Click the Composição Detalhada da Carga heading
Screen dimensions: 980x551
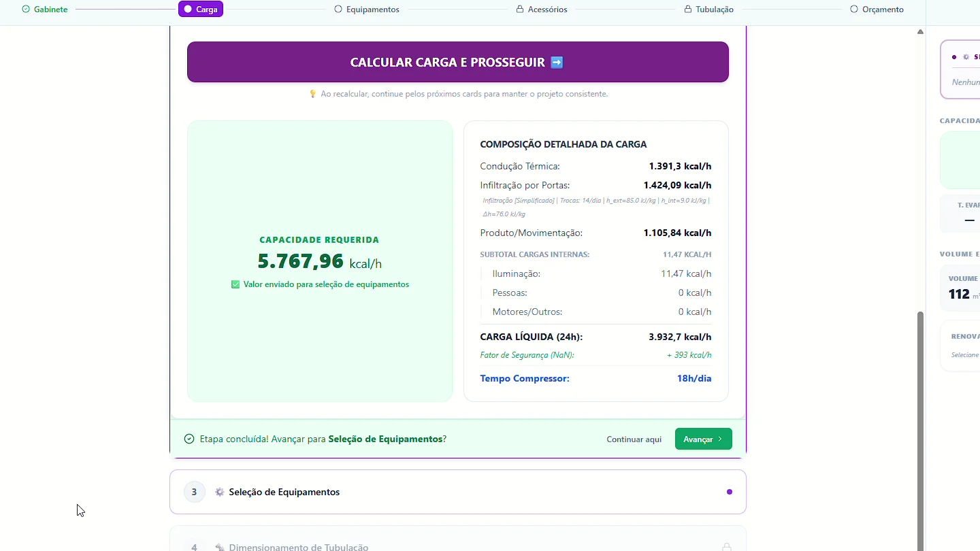(x=563, y=144)
